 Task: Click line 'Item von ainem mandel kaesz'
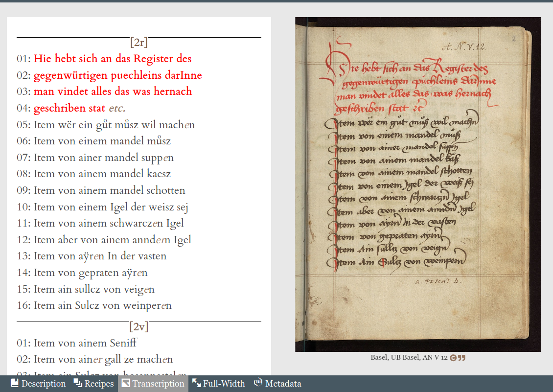pyautogui.click(x=102, y=174)
